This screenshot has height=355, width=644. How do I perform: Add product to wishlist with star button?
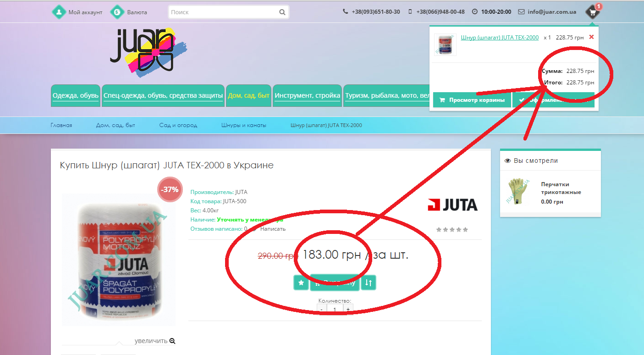(x=301, y=283)
